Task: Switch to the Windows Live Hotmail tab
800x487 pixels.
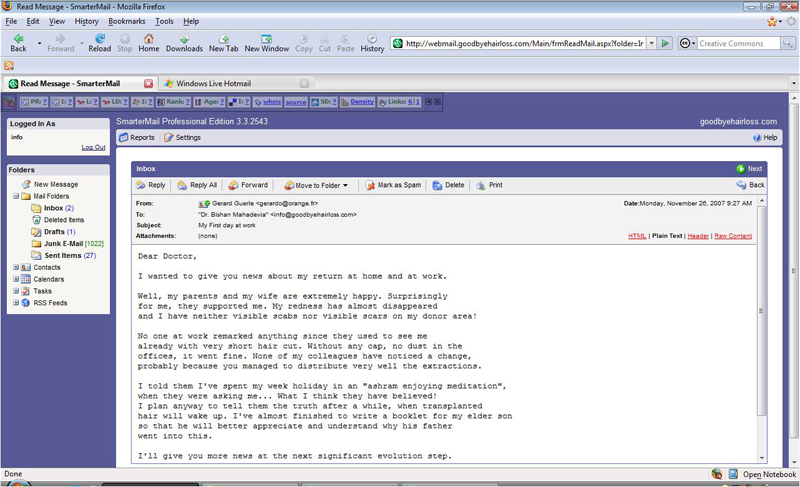Action: [x=234, y=83]
